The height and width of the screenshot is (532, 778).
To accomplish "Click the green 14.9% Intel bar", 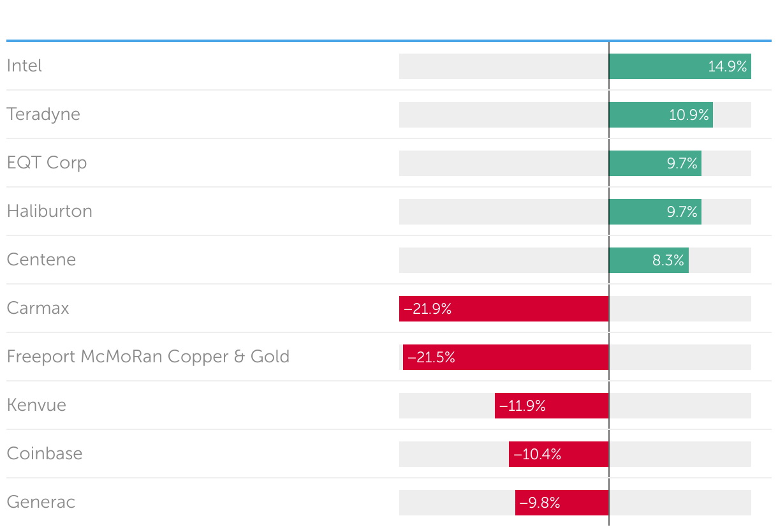I will coord(680,66).
